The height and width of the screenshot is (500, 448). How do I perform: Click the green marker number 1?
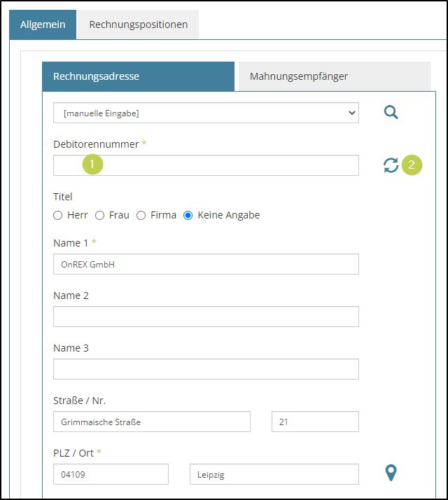(x=92, y=165)
